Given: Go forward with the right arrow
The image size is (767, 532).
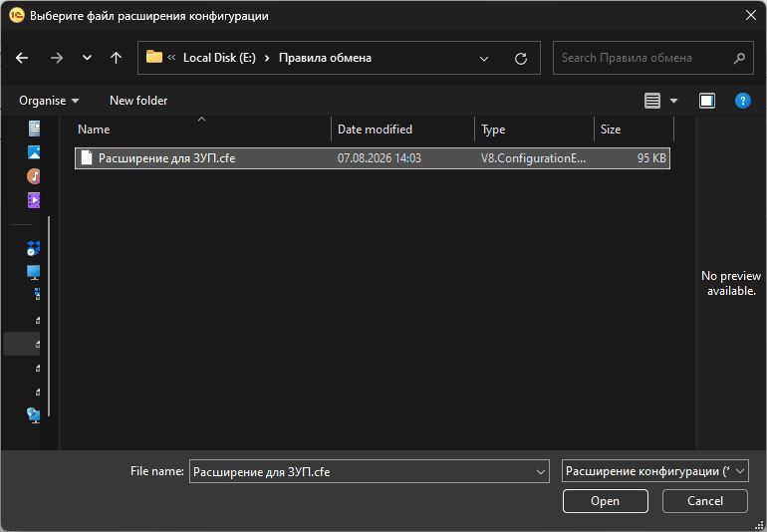Looking at the screenshot, I should click(x=57, y=58).
